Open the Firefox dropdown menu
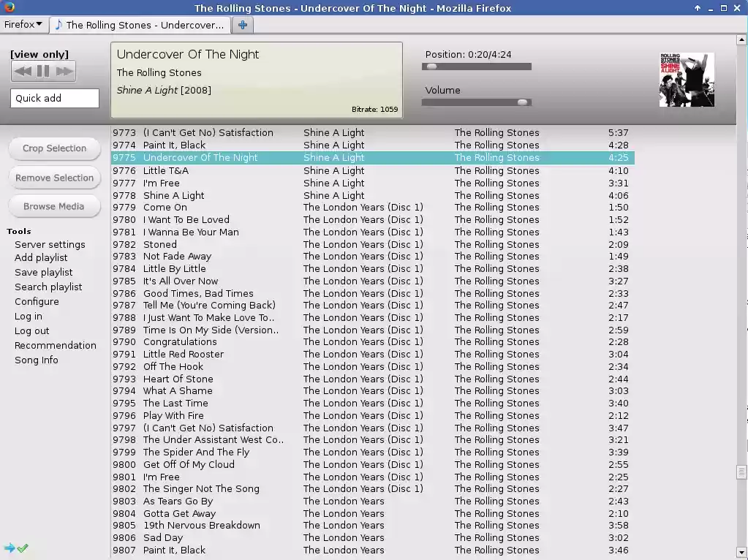The width and height of the screenshot is (748, 560). point(23,25)
